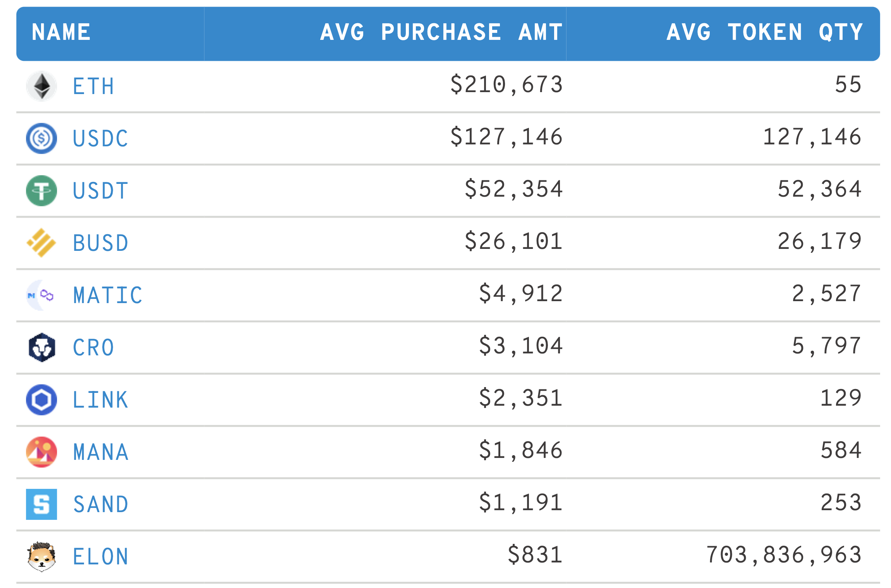The width and height of the screenshot is (891, 588).
Task: Click the Decentraland MANA icon
Action: pyautogui.click(x=41, y=452)
